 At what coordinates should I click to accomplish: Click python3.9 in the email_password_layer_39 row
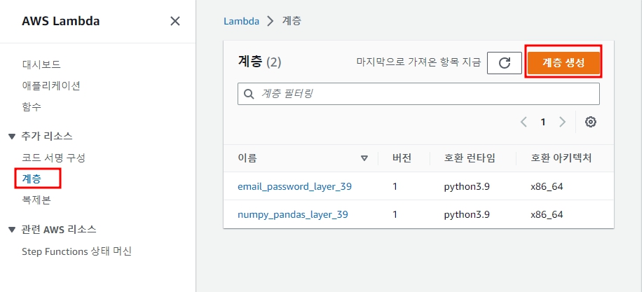point(467,186)
